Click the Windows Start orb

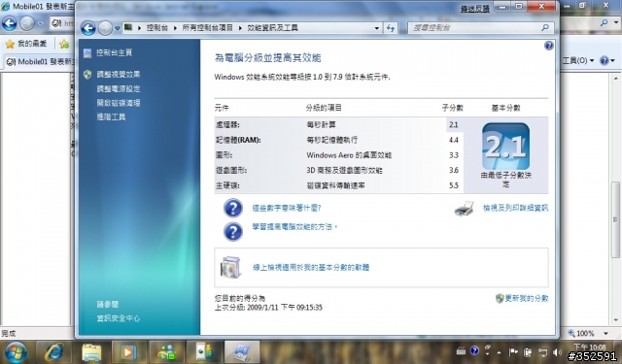(16, 352)
